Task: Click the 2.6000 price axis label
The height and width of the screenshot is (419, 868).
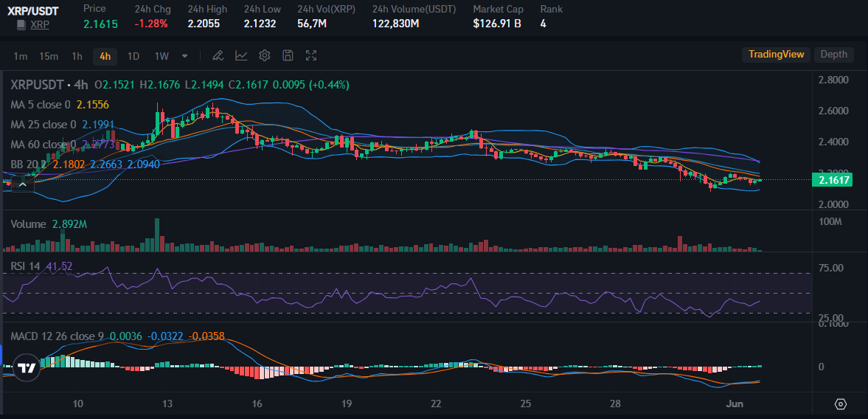Action: (833, 111)
